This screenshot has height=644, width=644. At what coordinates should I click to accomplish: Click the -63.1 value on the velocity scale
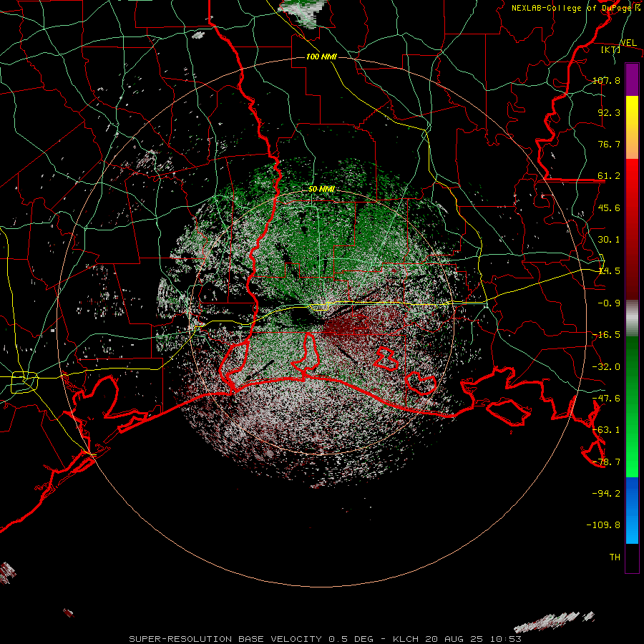tap(606, 430)
